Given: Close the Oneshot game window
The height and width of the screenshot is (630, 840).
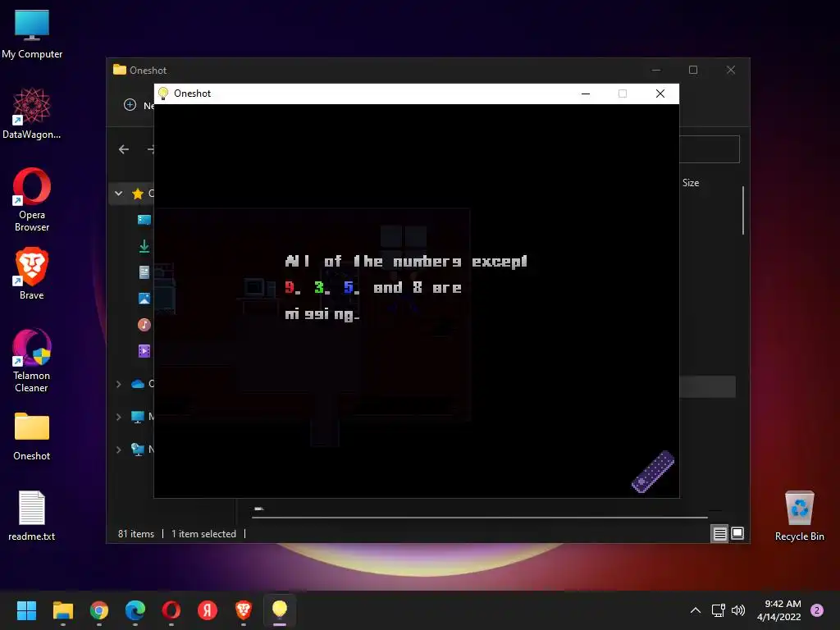Looking at the screenshot, I should (x=660, y=94).
